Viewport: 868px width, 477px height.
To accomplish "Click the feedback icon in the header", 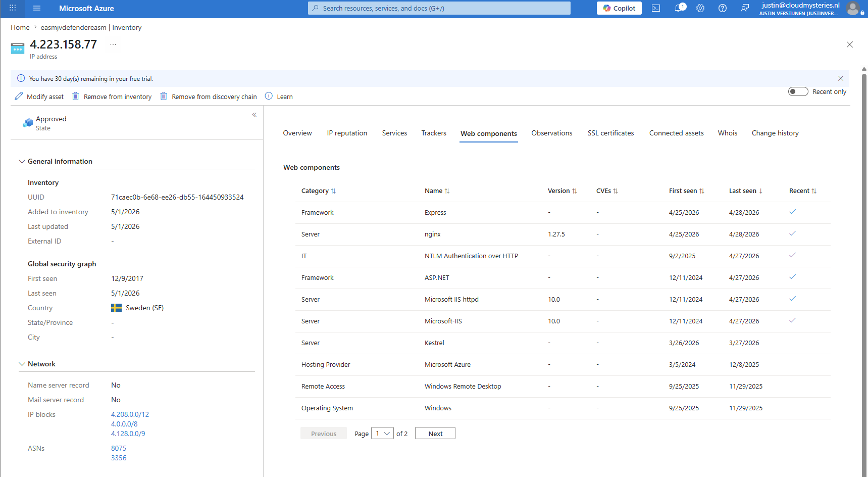I will tap(745, 8).
